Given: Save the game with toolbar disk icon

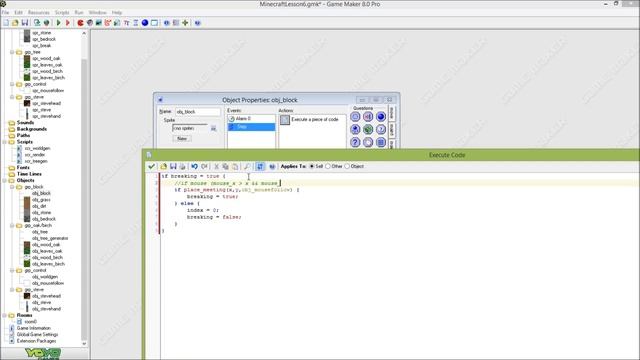Looking at the screenshot, I should point(25,23).
